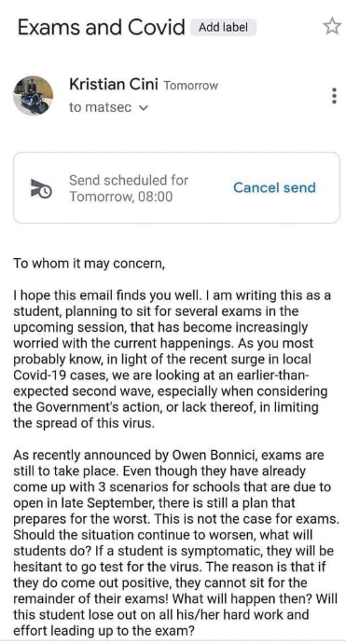The height and width of the screenshot is (644, 346).
Task: Cancel the scheduled send
Action: 274,188
